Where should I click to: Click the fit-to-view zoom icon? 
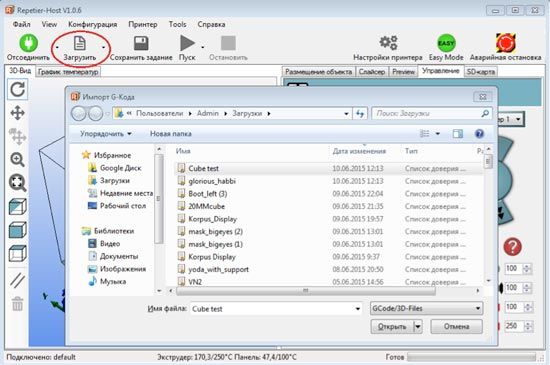pyautogui.click(x=18, y=183)
